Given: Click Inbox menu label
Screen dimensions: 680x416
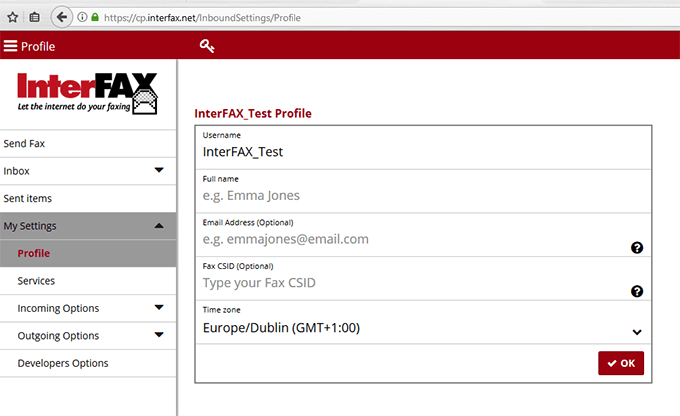Looking at the screenshot, I should (x=16, y=171).
